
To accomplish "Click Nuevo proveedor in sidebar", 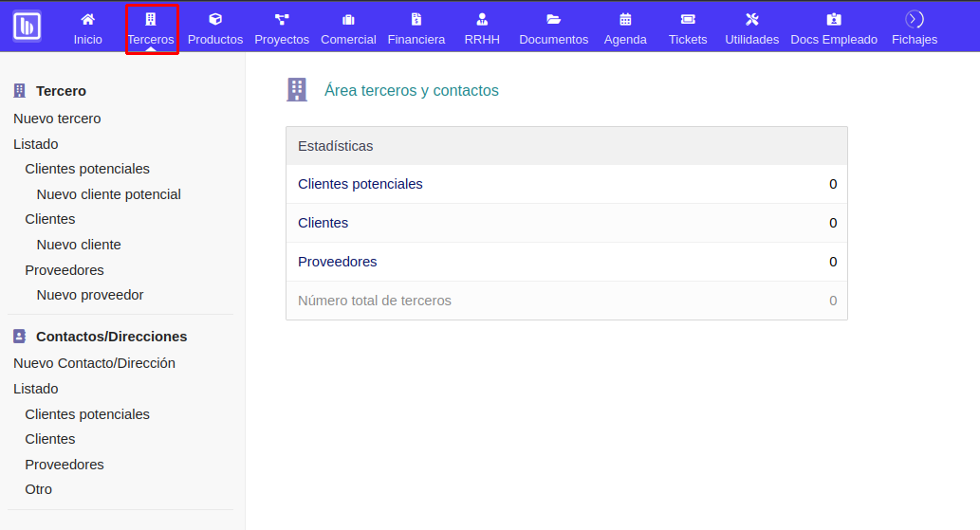I will (x=90, y=295).
